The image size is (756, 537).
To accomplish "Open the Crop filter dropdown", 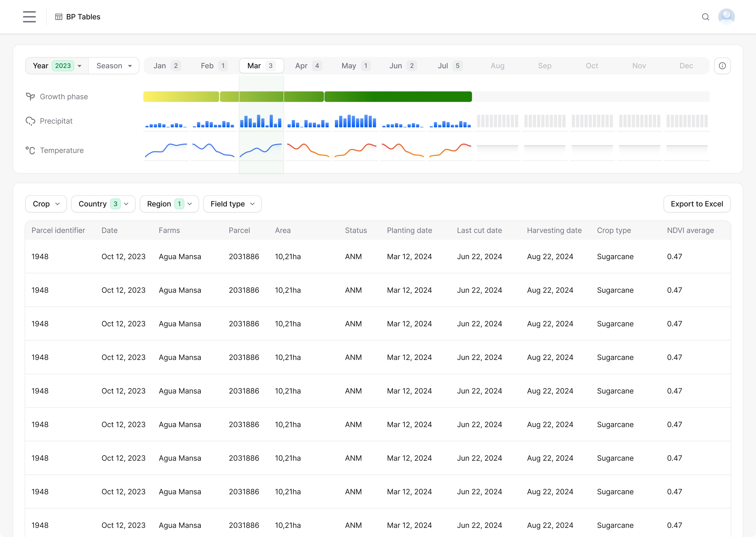I will [x=46, y=204].
